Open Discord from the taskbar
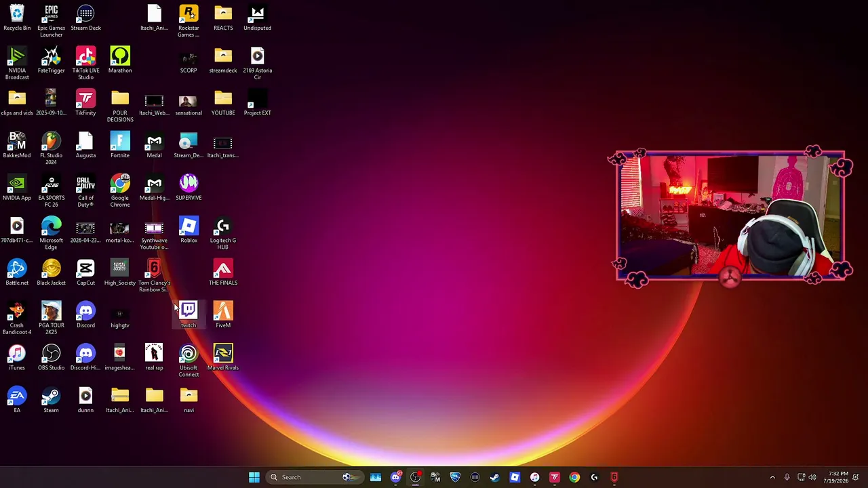 click(x=396, y=477)
